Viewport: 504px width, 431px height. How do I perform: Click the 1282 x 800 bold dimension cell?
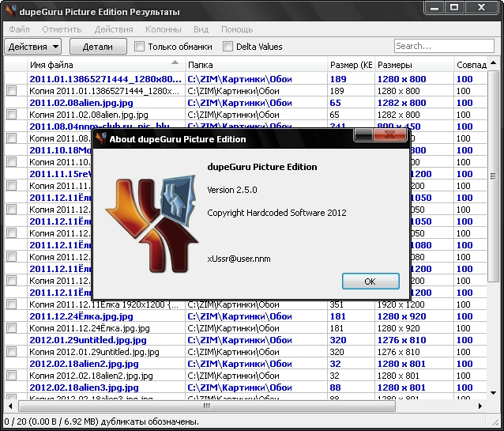pyautogui.click(x=402, y=103)
